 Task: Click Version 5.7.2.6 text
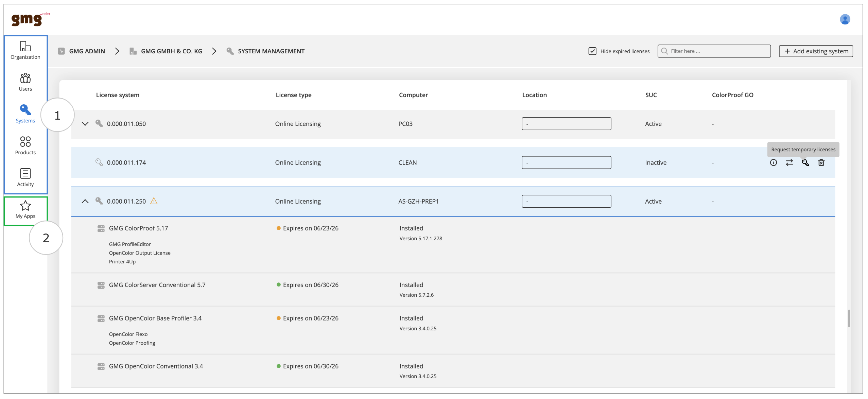(416, 295)
